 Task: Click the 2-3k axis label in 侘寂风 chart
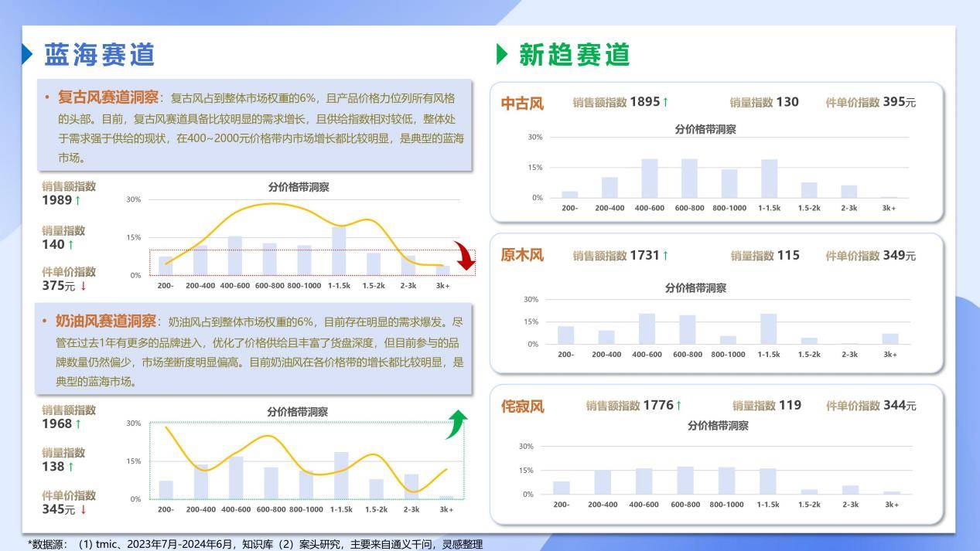[x=850, y=504]
